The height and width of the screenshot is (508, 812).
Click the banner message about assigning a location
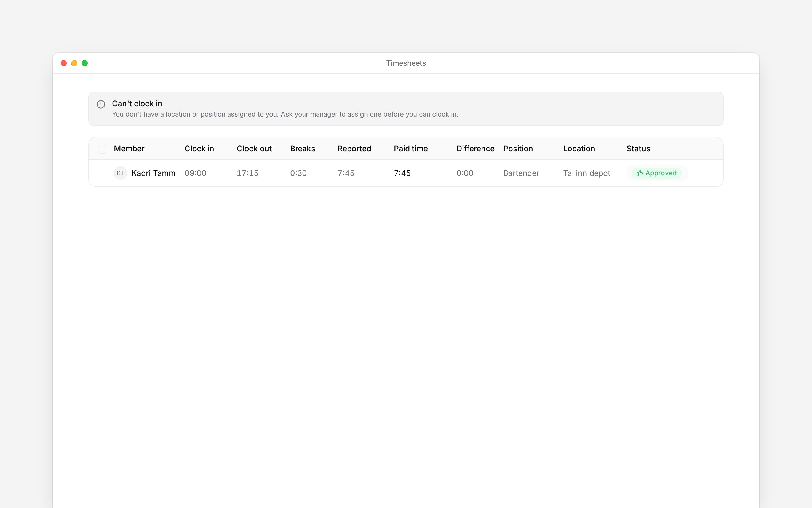click(285, 114)
